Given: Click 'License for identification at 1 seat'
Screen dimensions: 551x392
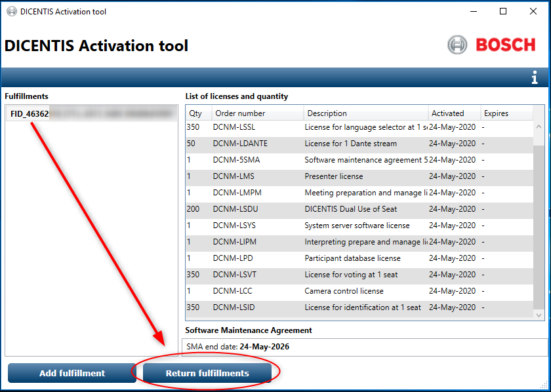Looking at the screenshot, I should click(362, 307).
